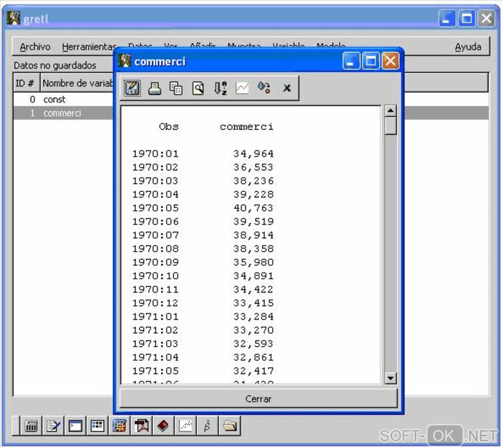
Task: Click the scroll-down arrow in the commerci window
Action: tap(391, 378)
